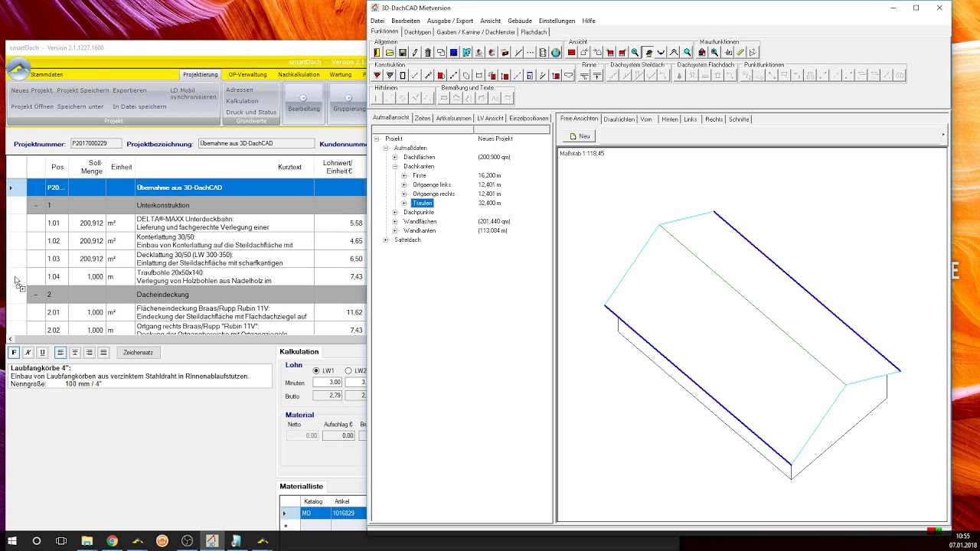
Task: Click the first magnifier icon in Ansicht group
Action: [635, 53]
